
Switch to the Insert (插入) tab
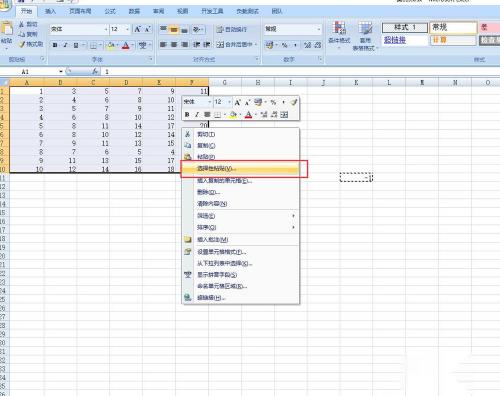50,11
